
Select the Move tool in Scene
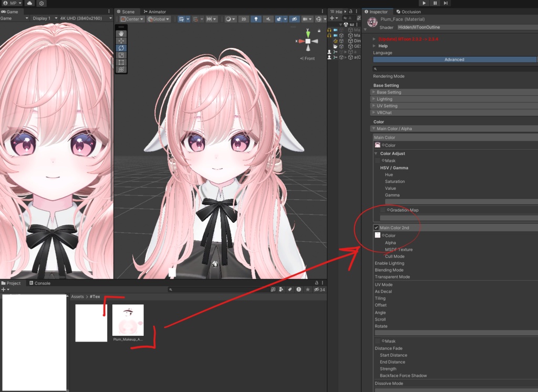[x=121, y=41]
